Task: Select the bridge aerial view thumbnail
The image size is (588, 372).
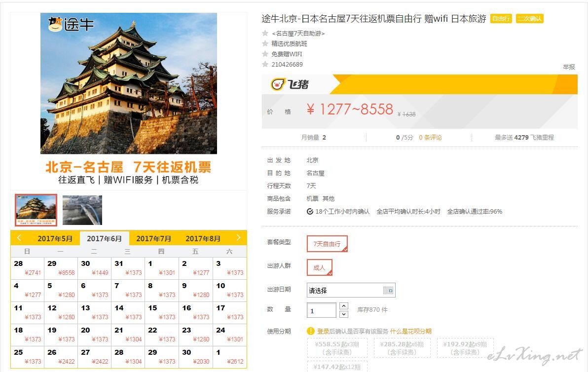Action: 82,210
